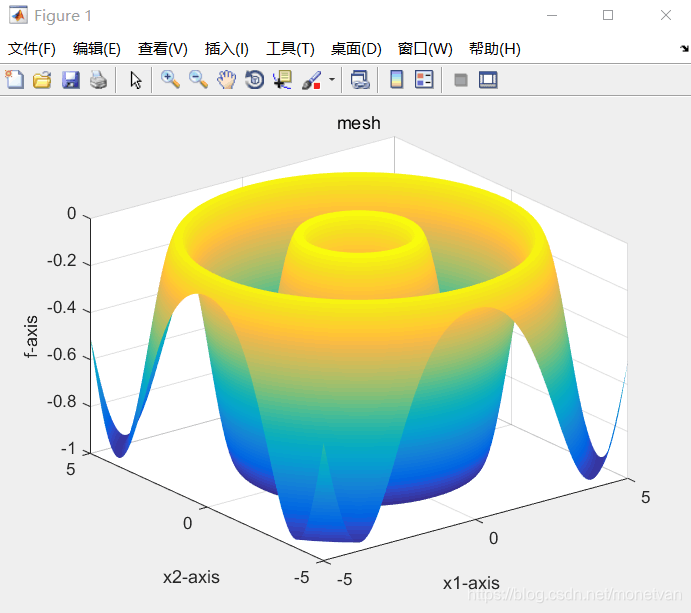The height and width of the screenshot is (613, 691).
Task: Open a file using the folder icon
Action: tap(42, 80)
